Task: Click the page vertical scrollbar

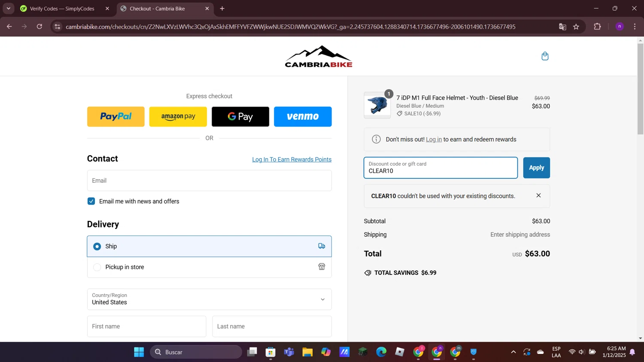Action: point(640,89)
